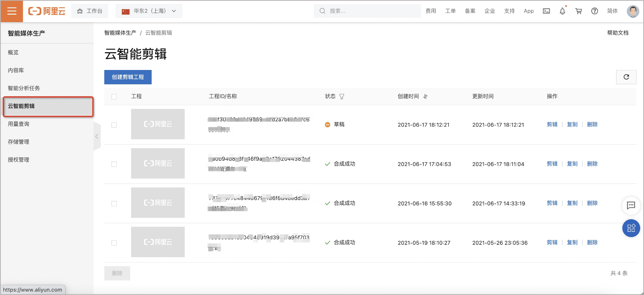
Task: Click the home icon in 工作台
Action: point(80,11)
